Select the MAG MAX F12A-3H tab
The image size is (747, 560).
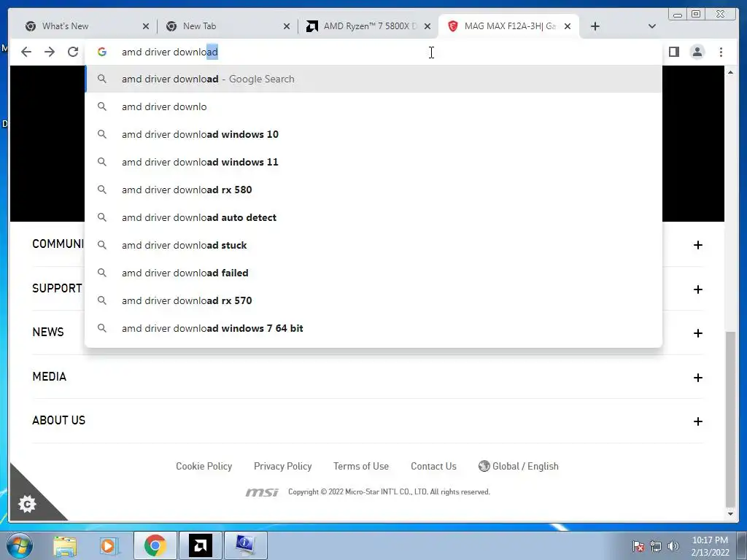[508, 26]
